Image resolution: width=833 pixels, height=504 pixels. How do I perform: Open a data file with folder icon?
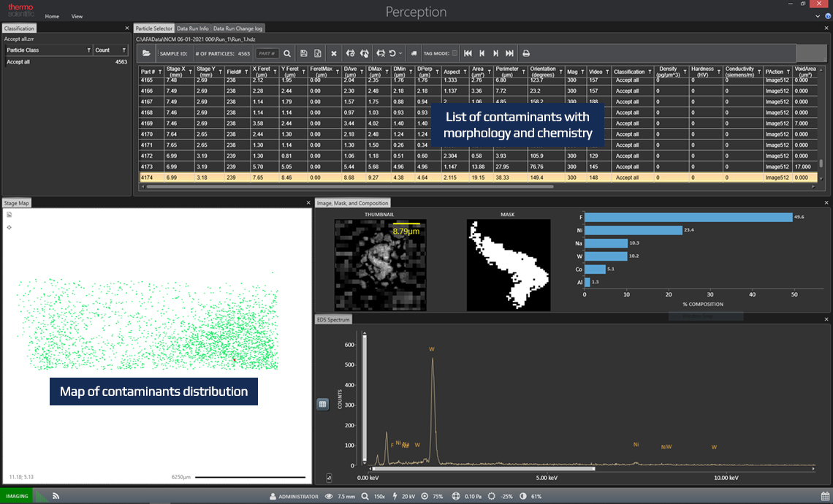(x=146, y=53)
